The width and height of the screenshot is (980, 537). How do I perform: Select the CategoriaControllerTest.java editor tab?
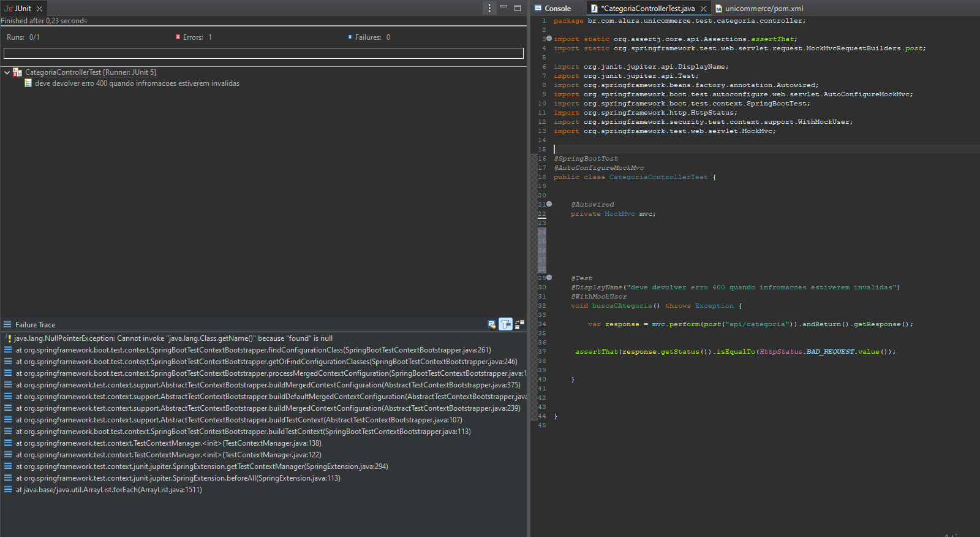647,9
